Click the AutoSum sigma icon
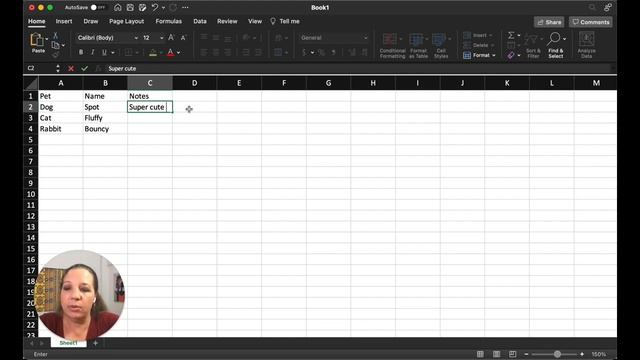This screenshot has width=640, height=360. click(x=511, y=36)
